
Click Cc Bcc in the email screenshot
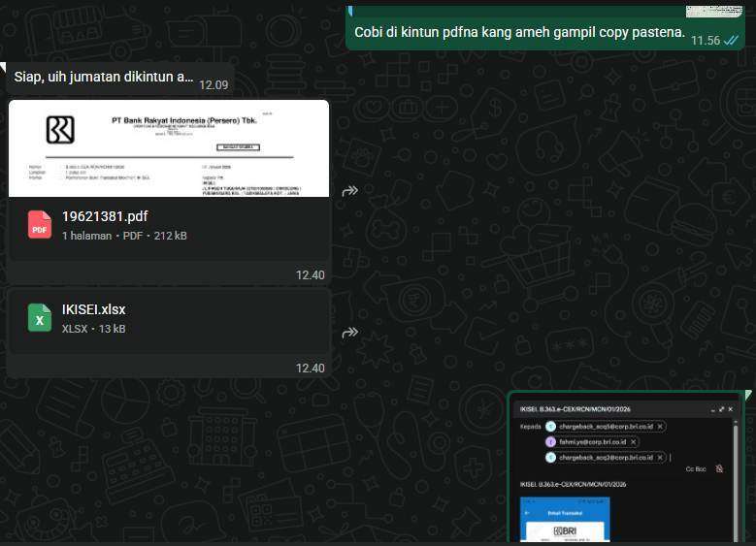pos(696,468)
